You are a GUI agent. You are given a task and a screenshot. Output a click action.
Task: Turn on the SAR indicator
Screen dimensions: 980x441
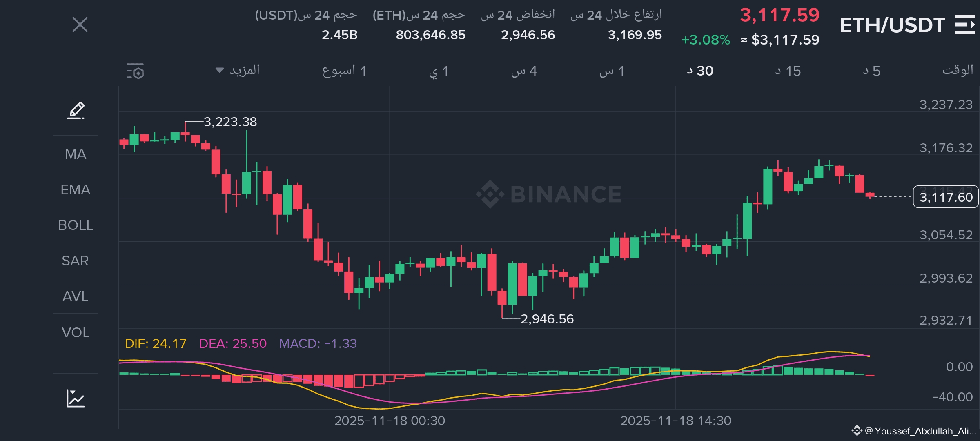tap(76, 261)
